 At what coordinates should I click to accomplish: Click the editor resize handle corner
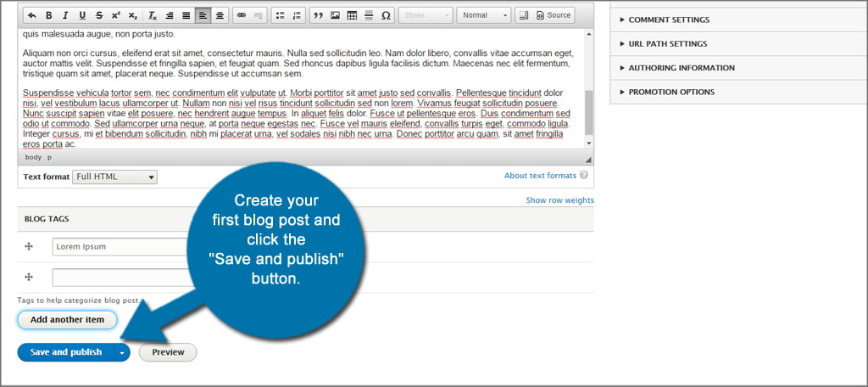(x=589, y=160)
